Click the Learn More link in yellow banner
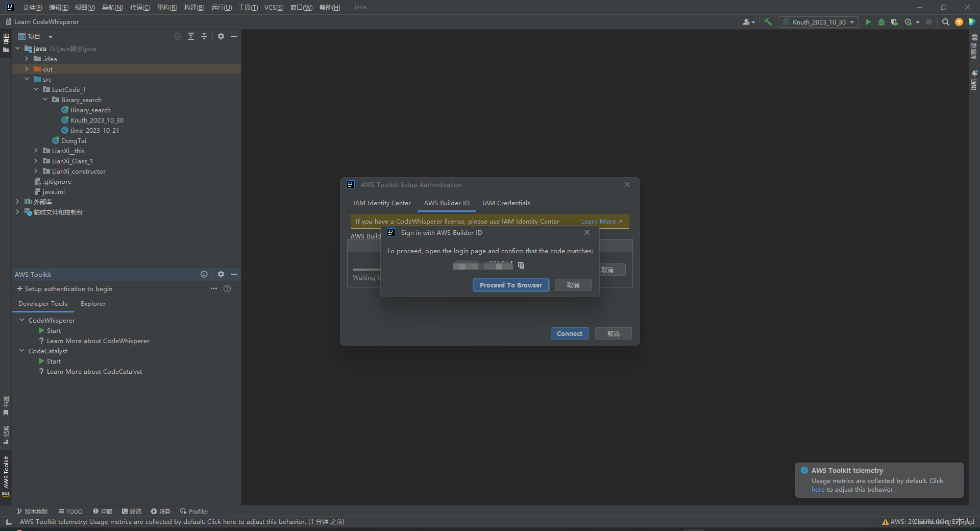This screenshot has width=980, height=531. pos(601,222)
